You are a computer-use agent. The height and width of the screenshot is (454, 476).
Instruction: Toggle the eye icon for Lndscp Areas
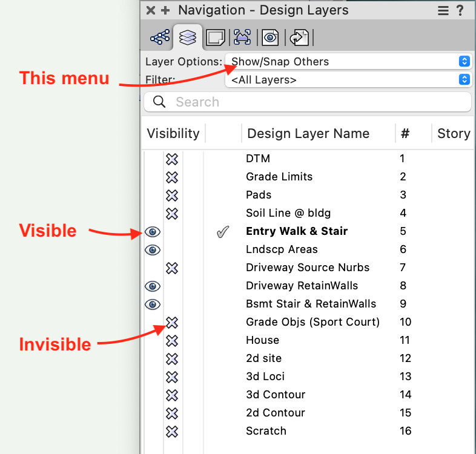click(153, 249)
